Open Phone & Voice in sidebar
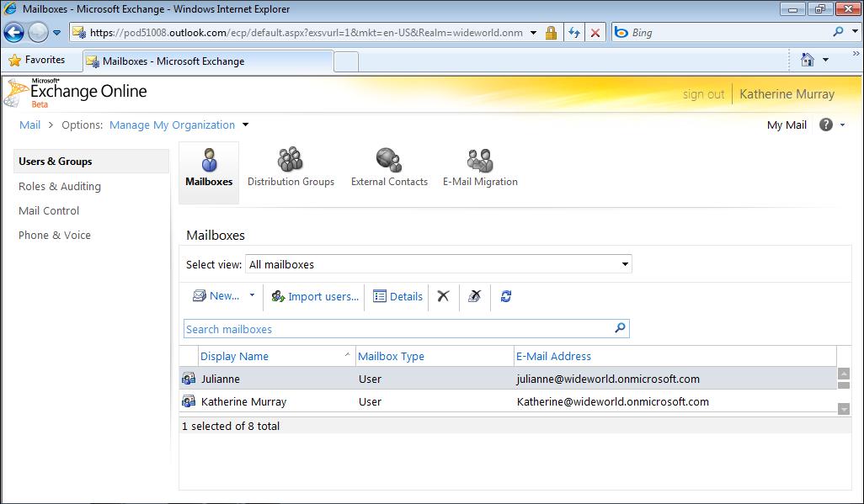Viewport: 864px width, 504px height. [55, 235]
